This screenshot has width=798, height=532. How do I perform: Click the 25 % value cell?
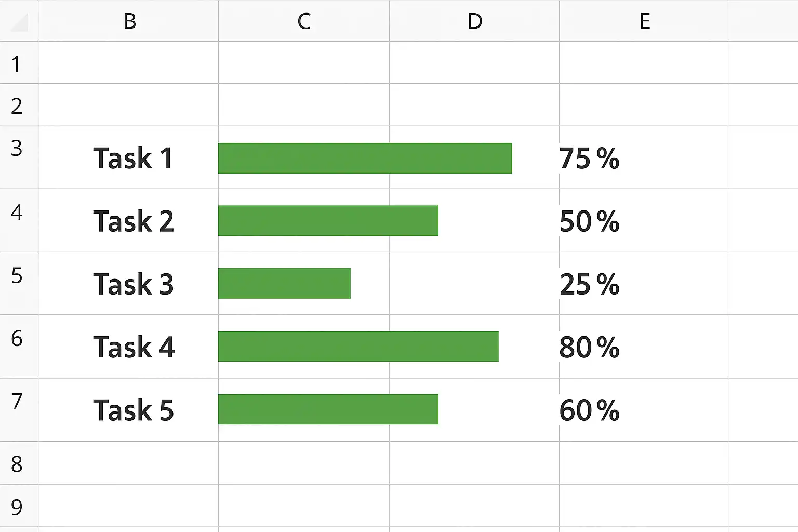coord(590,284)
